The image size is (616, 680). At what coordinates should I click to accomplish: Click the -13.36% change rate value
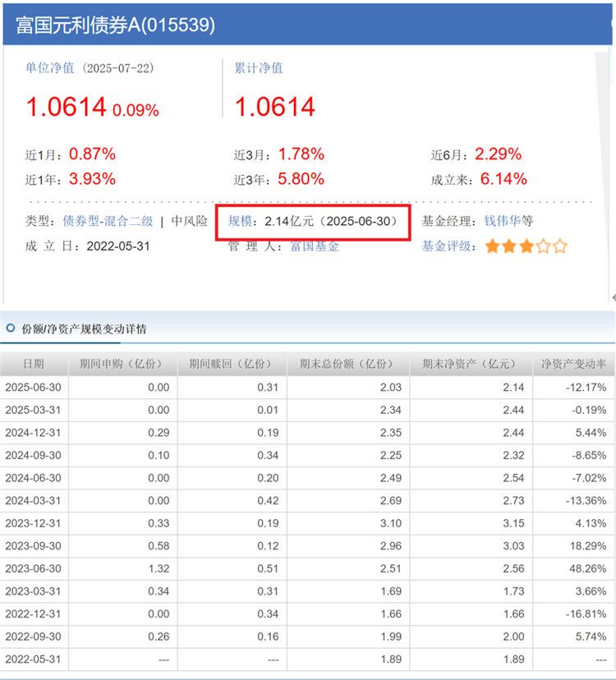(586, 500)
